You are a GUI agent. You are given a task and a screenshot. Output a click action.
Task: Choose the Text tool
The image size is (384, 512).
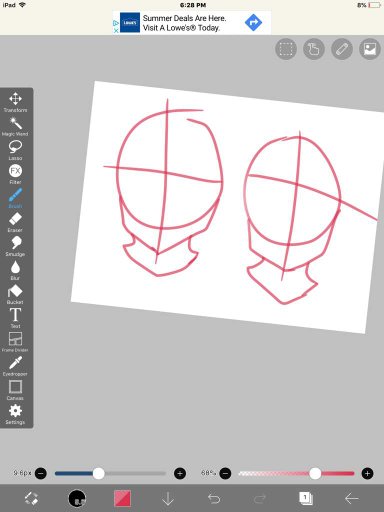click(15, 318)
